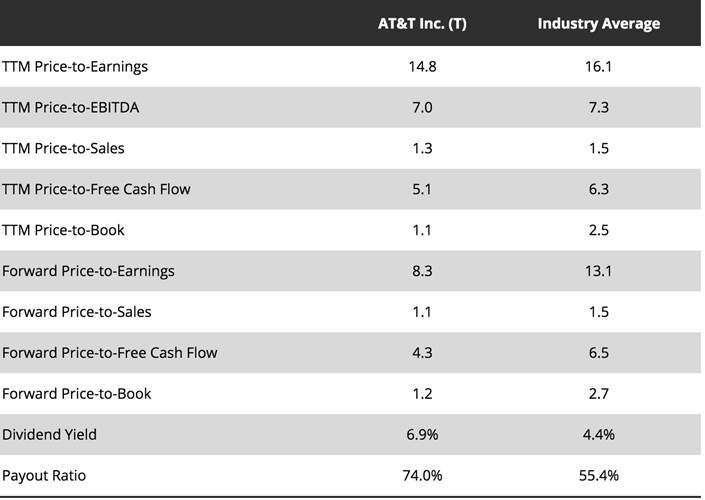Select the 13.1 industry Forward Price-to-Earnings value
Image resolution: width=705 pixels, height=500 pixels.
click(598, 271)
